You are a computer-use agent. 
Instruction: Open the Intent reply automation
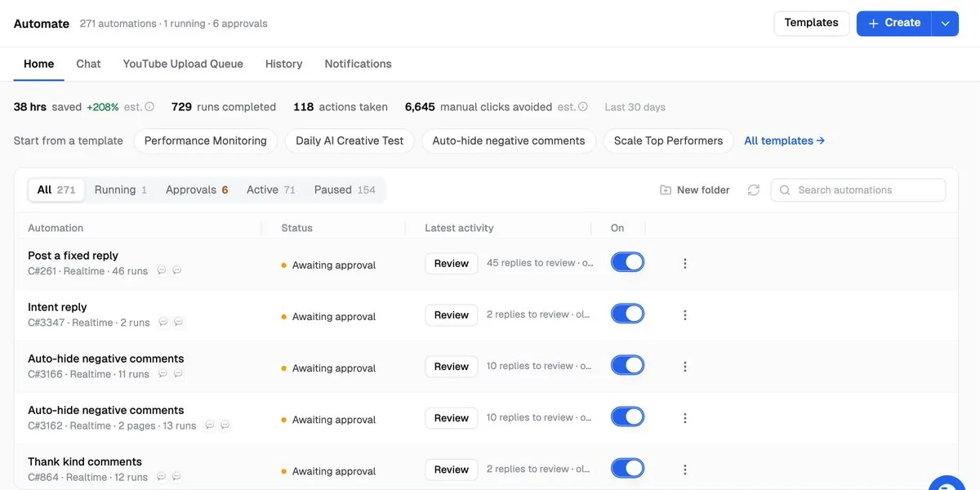coord(57,307)
